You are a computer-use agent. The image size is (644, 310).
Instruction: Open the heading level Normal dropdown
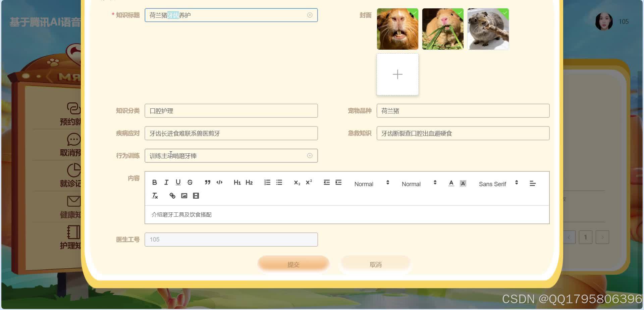[x=419, y=184]
